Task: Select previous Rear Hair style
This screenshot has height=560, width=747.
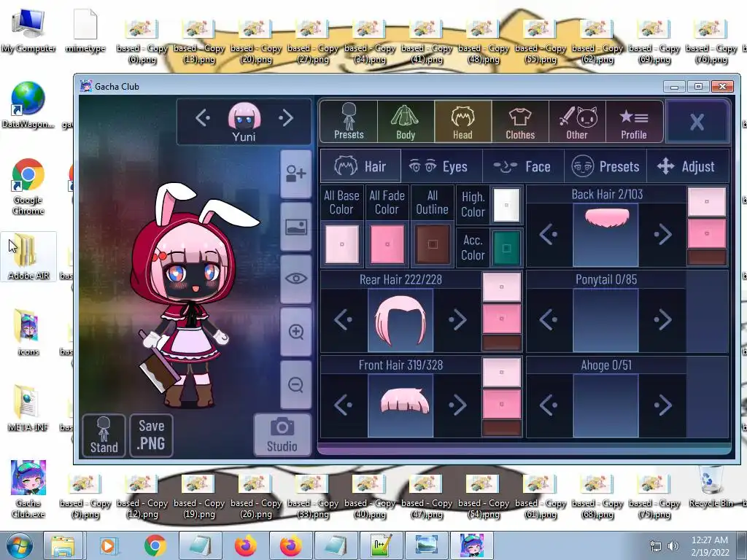Action: point(343,320)
